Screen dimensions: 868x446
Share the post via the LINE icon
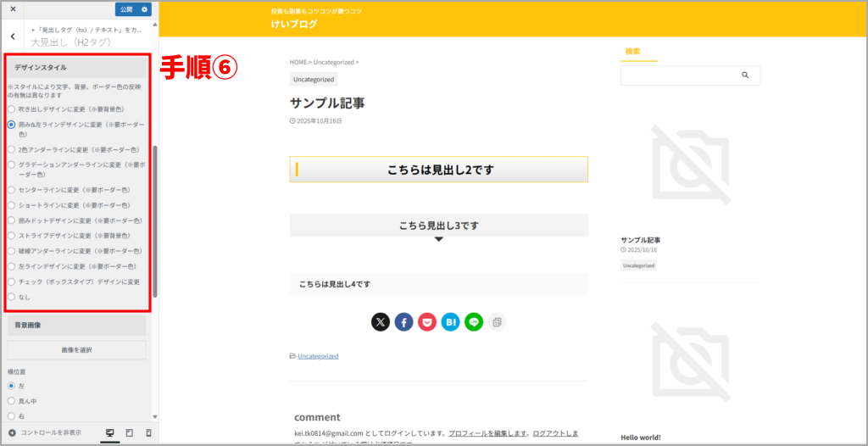473,322
